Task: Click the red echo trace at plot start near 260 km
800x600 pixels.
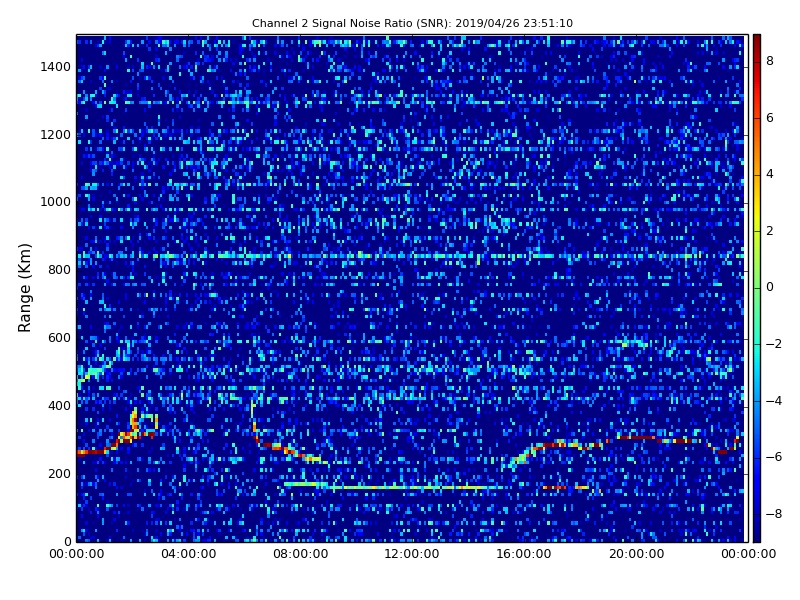Action: point(91,452)
